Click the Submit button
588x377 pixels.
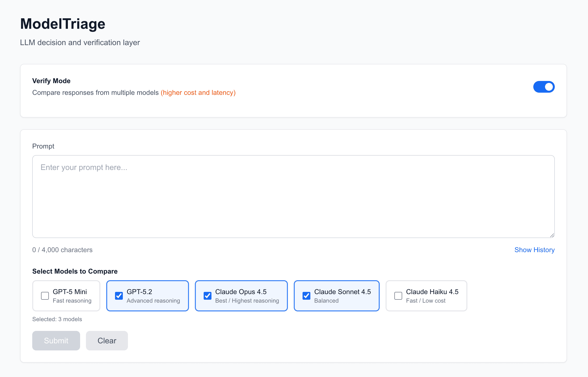click(x=56, y=340)
